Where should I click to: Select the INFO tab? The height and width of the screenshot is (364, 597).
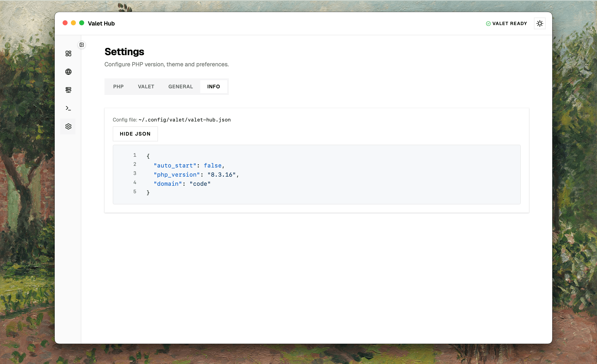[214, 86]
